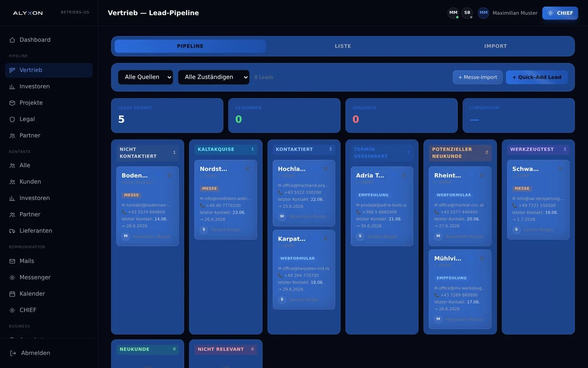Click the ALYXON logo

(x=28, y=13)
